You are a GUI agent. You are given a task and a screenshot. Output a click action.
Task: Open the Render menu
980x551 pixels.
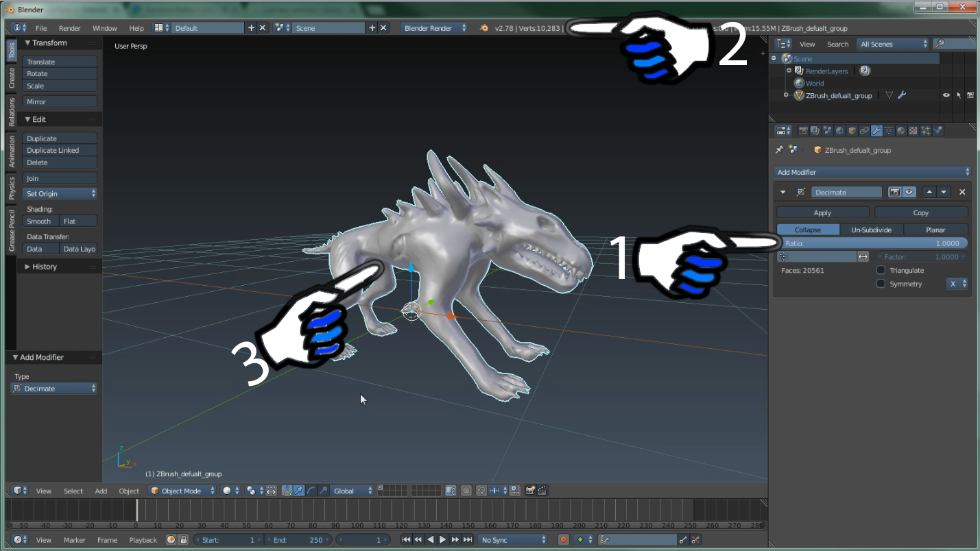tap(69, 28)
